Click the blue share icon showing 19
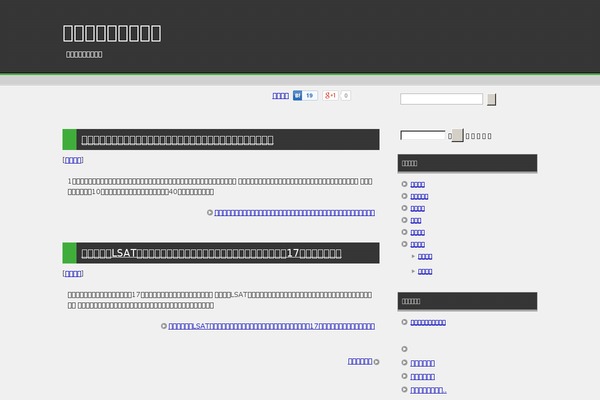600x400 pixels. click(305, 96)
